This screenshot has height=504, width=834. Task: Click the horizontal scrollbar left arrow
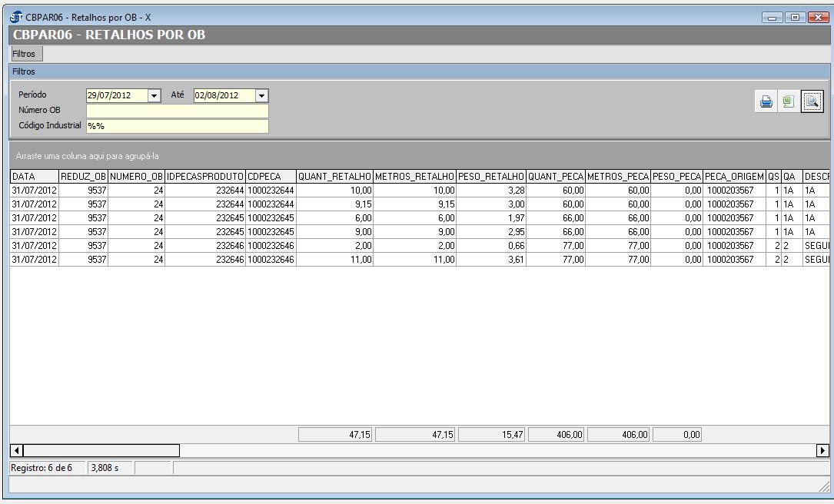15,450
